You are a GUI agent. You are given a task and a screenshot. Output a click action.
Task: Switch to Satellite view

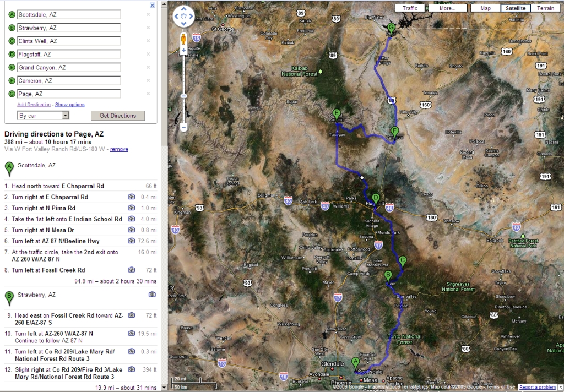click(x=516, y=8)
